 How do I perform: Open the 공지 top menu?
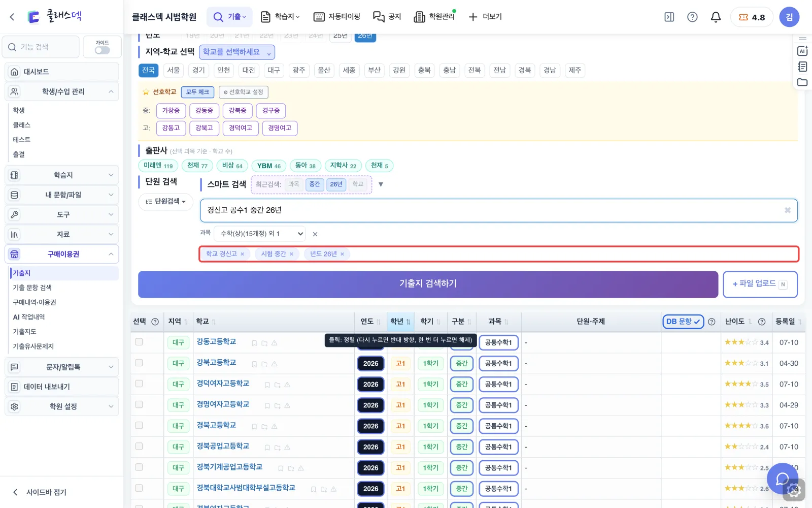(x=387, y=17)
